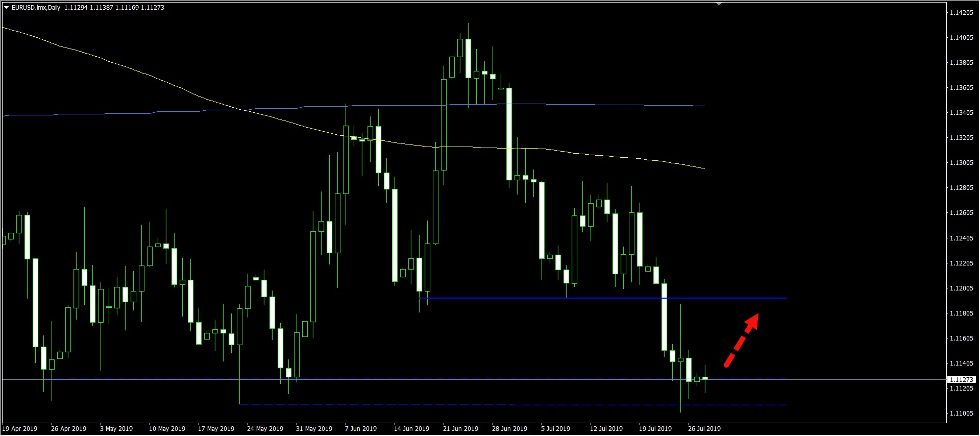
Task: Click the 10 May 2019 date label
Action: (x=167, y=429)
